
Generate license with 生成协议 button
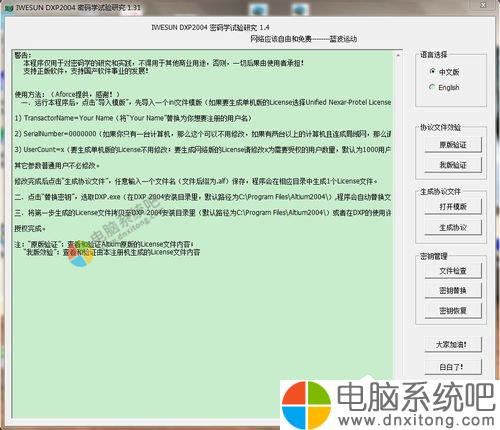(x=453, y=228)
